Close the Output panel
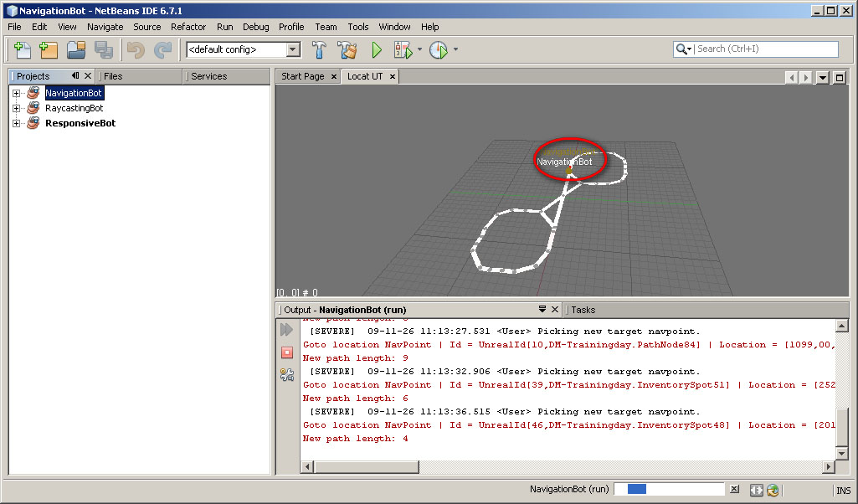 [554, 309]
